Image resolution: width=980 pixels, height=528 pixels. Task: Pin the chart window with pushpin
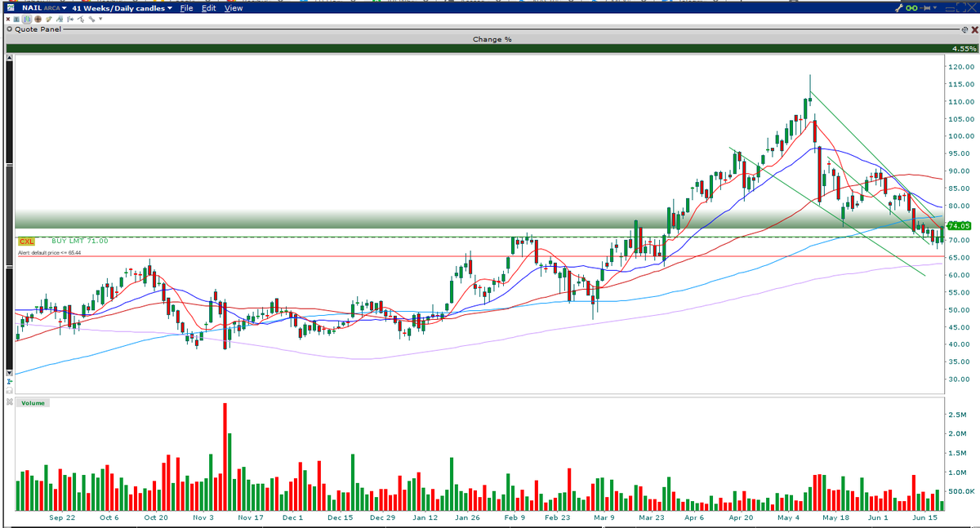point(924,8)
